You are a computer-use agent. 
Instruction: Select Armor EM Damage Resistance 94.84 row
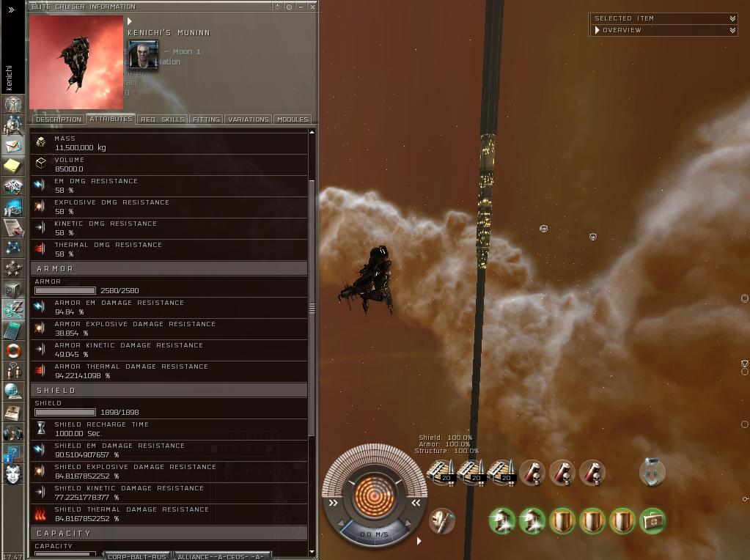click(169, 308)
